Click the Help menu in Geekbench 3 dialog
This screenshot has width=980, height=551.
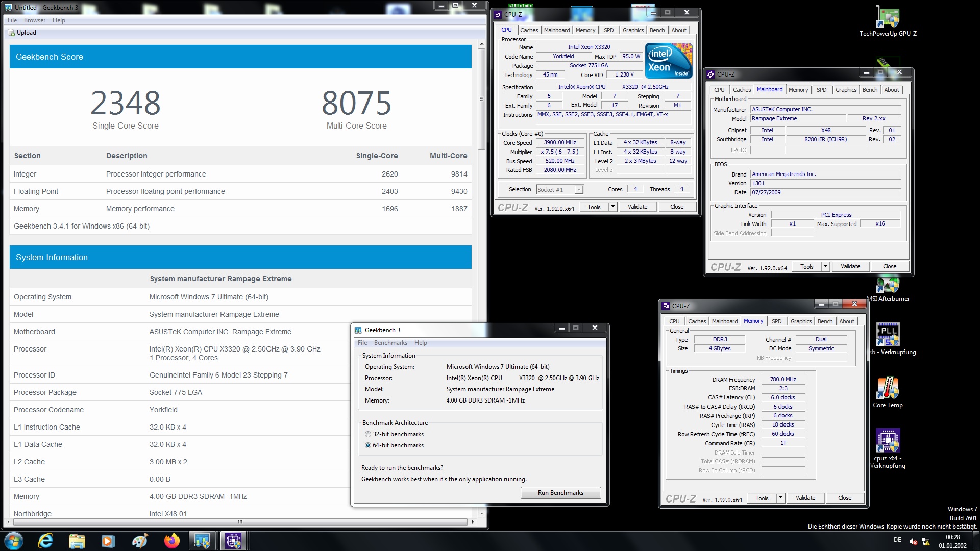pos(421,343)
